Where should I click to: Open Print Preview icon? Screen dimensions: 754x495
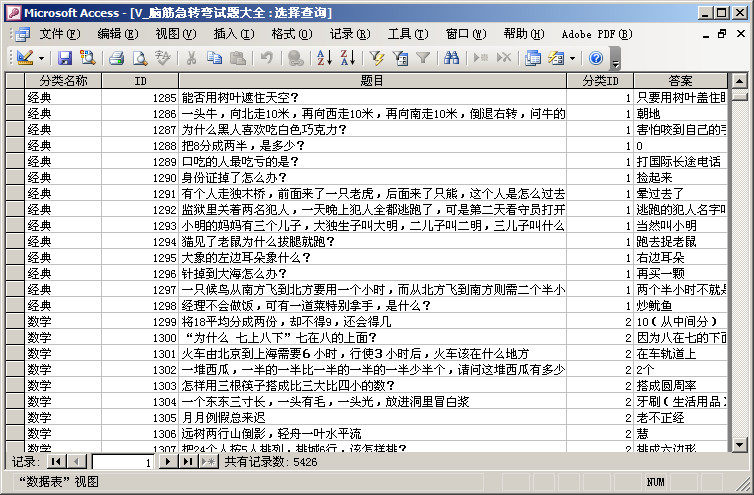[140, 58]
